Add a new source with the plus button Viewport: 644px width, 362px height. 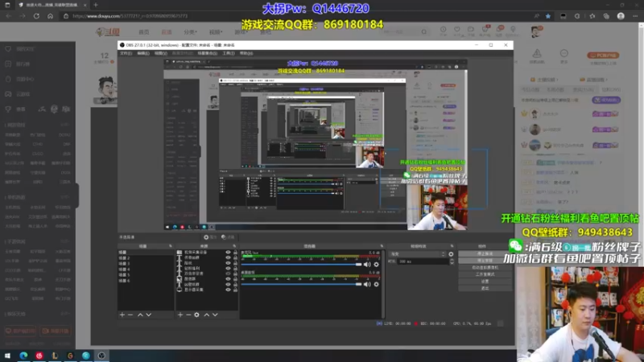(x=180, y=315)
